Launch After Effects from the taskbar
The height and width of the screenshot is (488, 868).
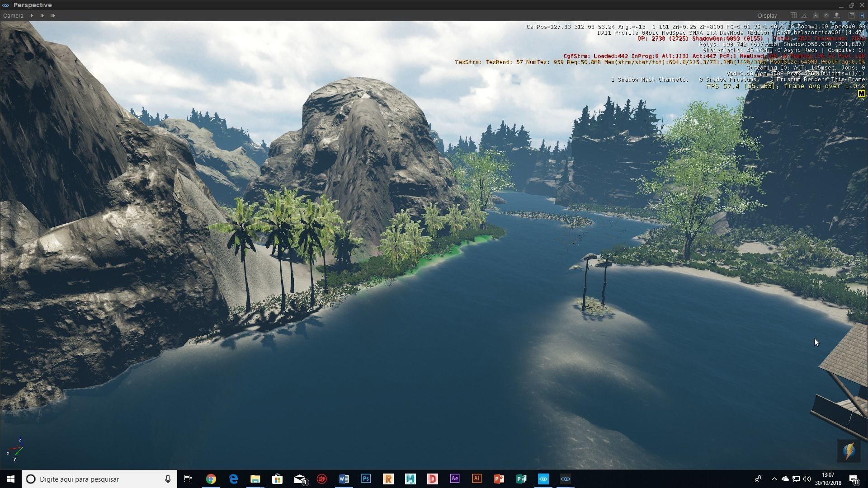455,479
